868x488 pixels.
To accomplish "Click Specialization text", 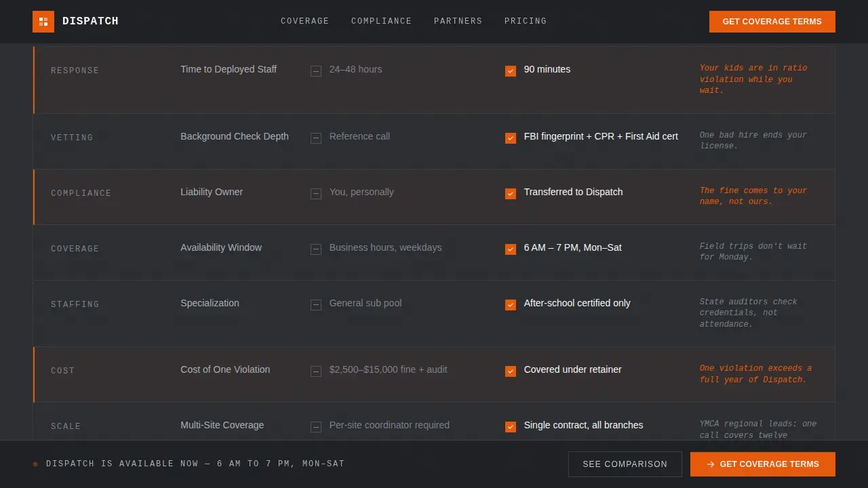I will (x=210, y=303).
